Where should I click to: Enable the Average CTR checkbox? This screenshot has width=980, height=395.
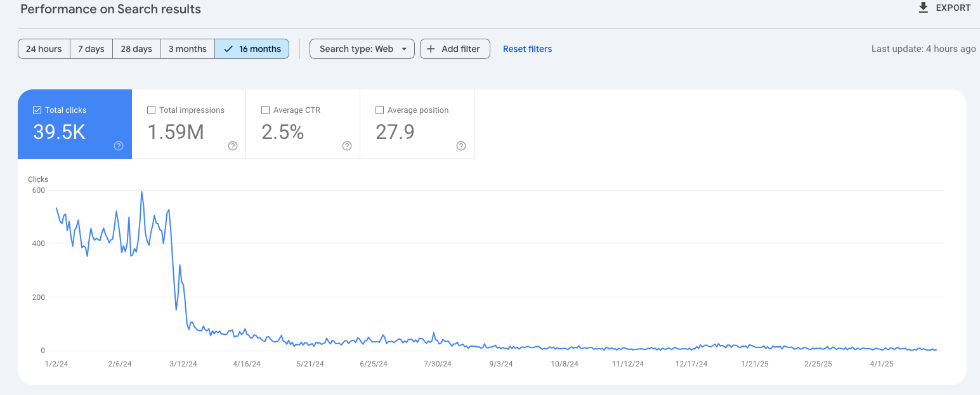click(x=266, y=110)
